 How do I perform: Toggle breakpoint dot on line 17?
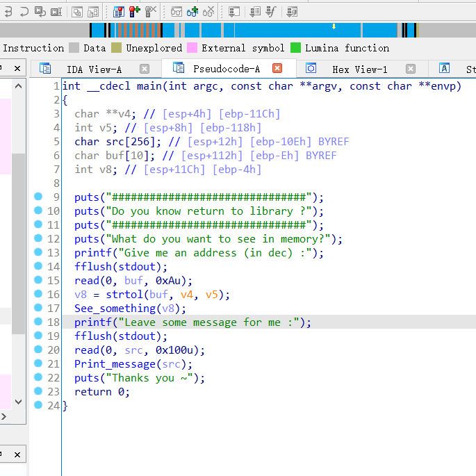pyautogui.click(x=38, y=308)
